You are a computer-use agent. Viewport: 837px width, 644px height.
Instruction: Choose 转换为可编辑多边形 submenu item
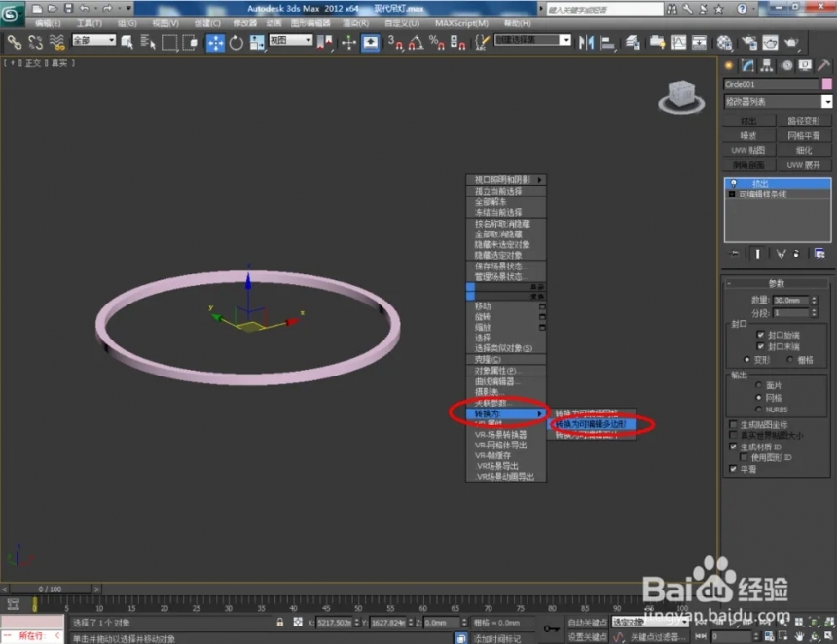coord(593,424)
